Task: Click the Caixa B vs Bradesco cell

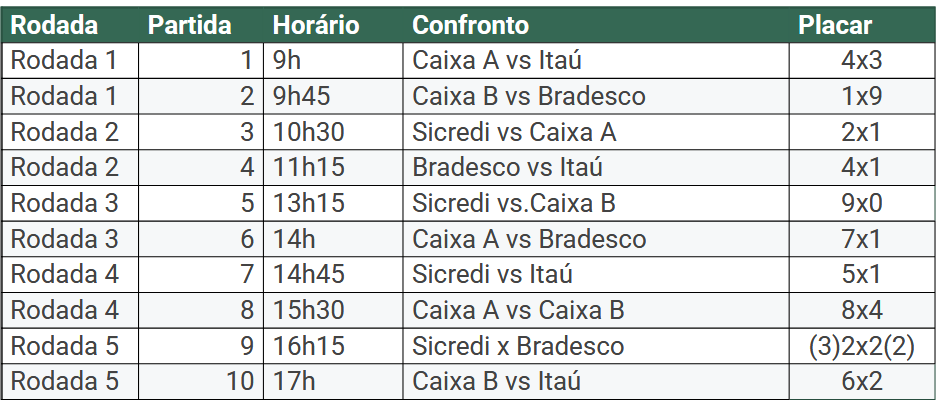Action: [529, 97]
